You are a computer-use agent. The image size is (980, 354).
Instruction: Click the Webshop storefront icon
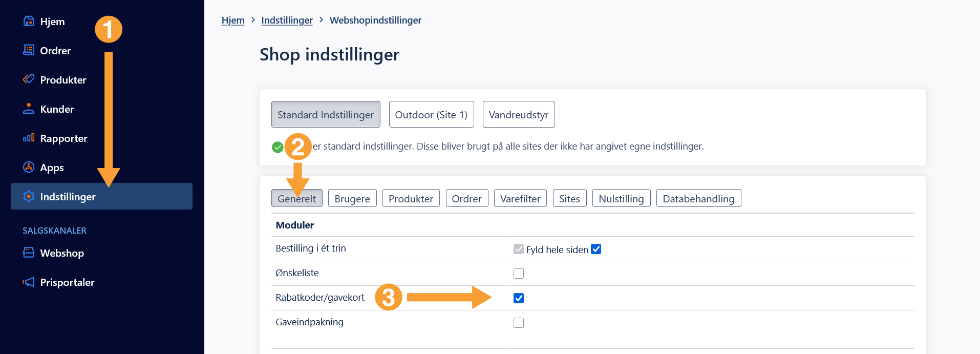click(29, 253)
